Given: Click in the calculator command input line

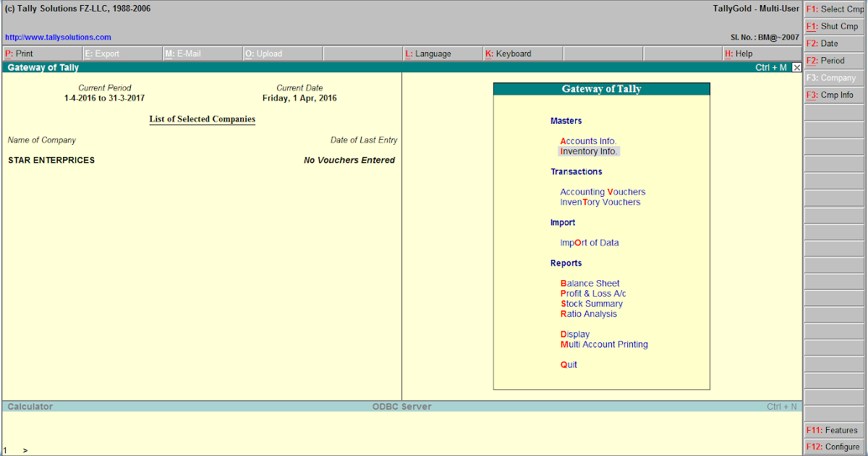Looking at the screenshot, I should point(401,449).
